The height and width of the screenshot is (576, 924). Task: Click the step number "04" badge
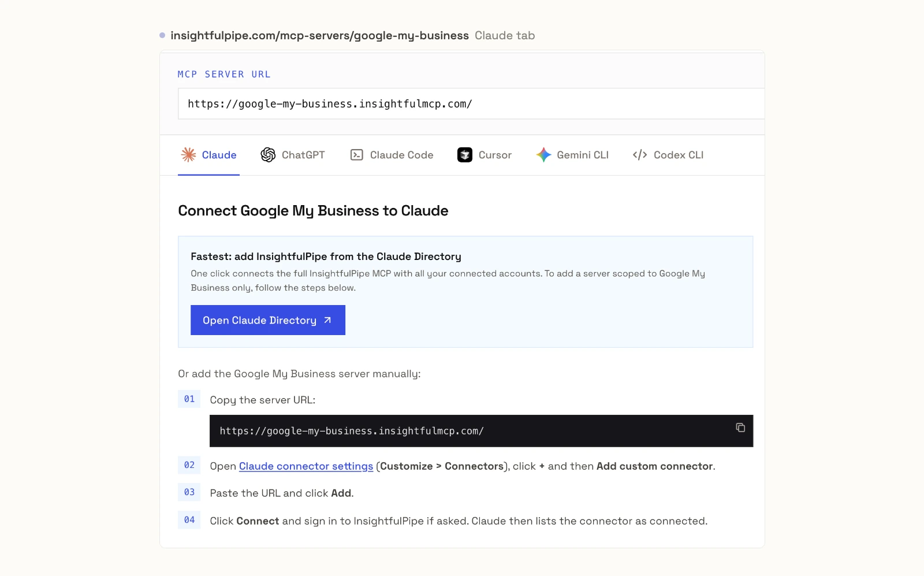pos(189,520)
